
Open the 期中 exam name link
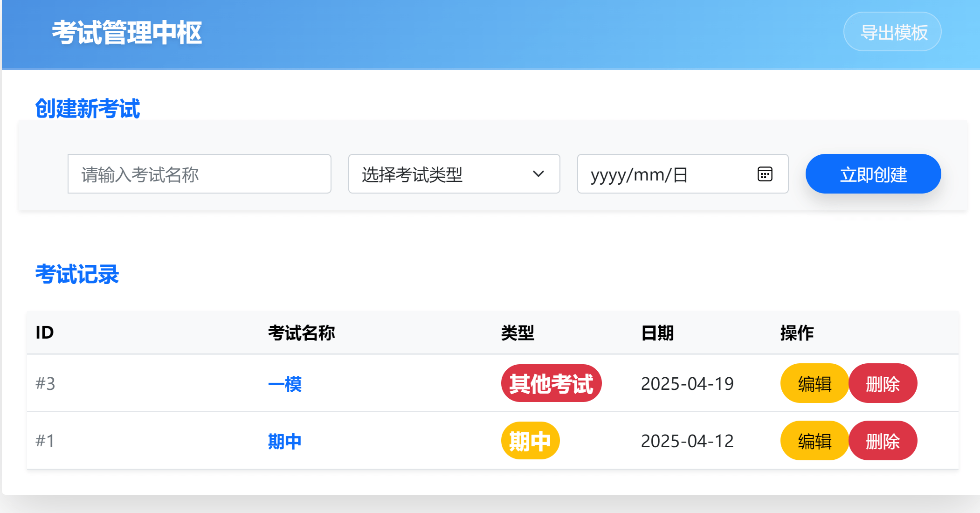click(x=285, y=441)
